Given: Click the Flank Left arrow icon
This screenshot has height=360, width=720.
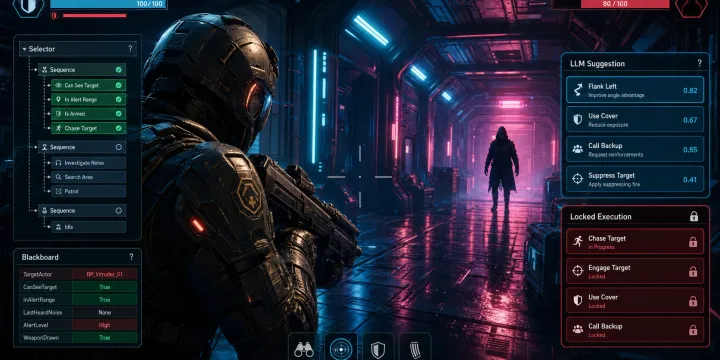Looking at the screenshot, I should [578, 90].
